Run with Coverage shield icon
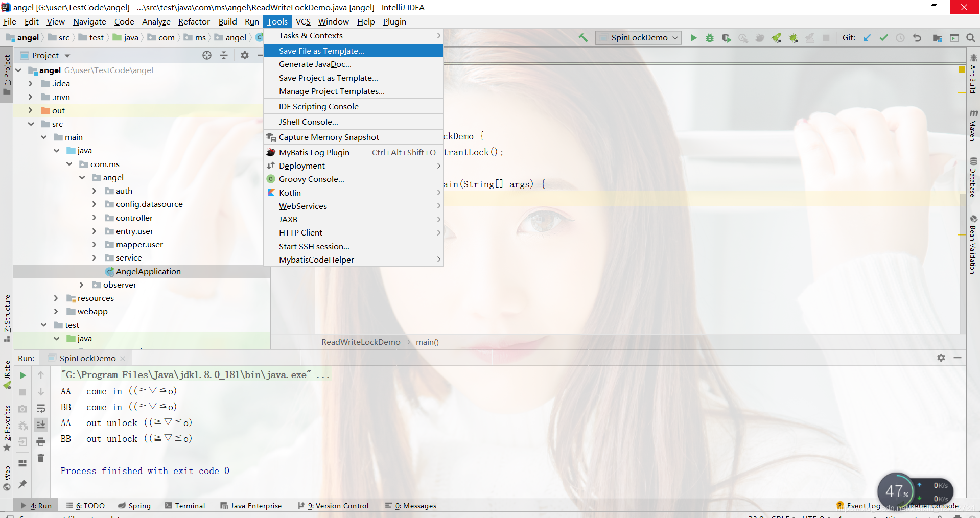980x518 pixels. coord(726,38)
